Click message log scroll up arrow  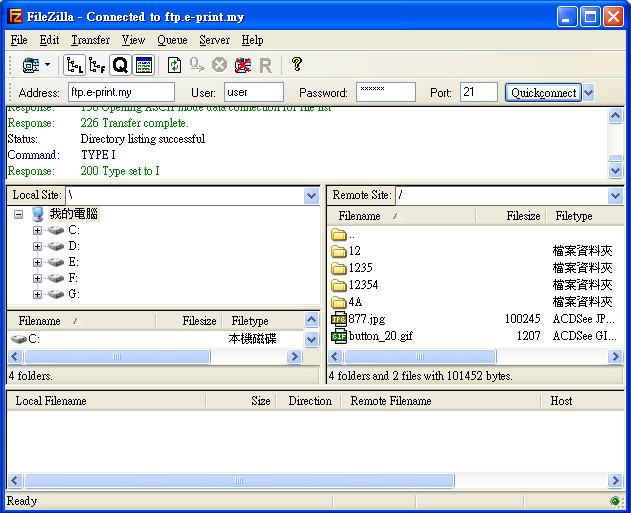point(615,116)
